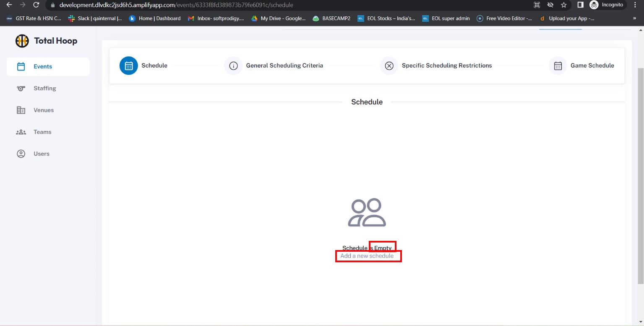Open the Home Dashboard bookmark
The height and width of the screenshot is (326, 644).
(x=155, y=18)
